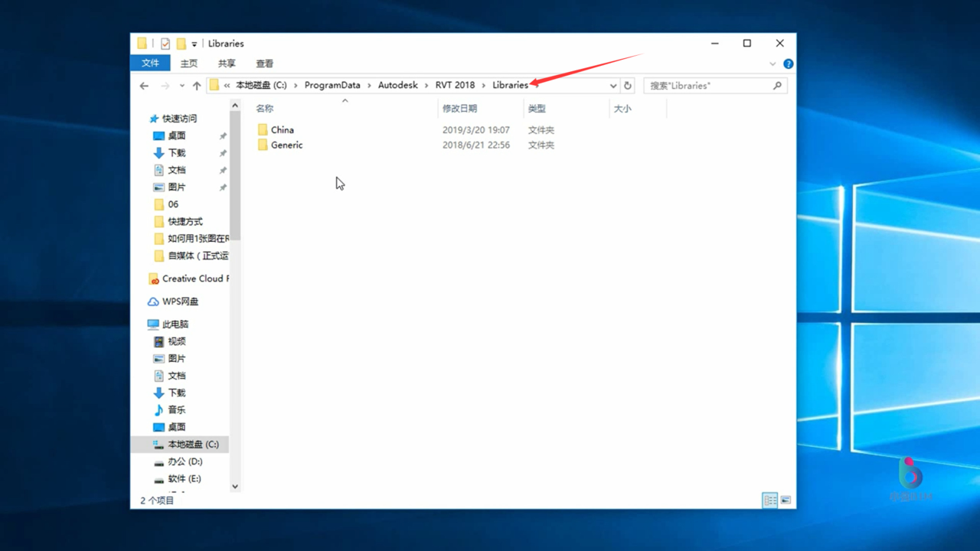Sort by 大小 column header
Image resolution: width=980 pixels, height=551 pixels.
622,109
